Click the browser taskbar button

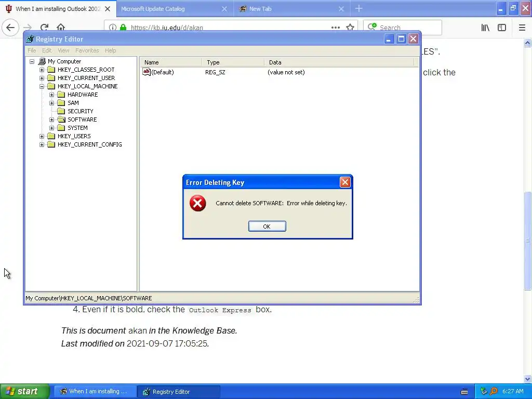pyautogui.click(x=96, y=392)
